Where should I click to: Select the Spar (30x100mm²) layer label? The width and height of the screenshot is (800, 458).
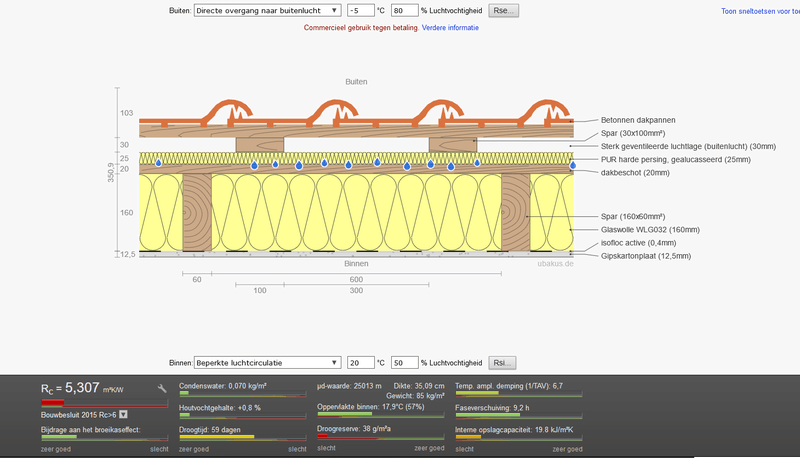[633, 133]
